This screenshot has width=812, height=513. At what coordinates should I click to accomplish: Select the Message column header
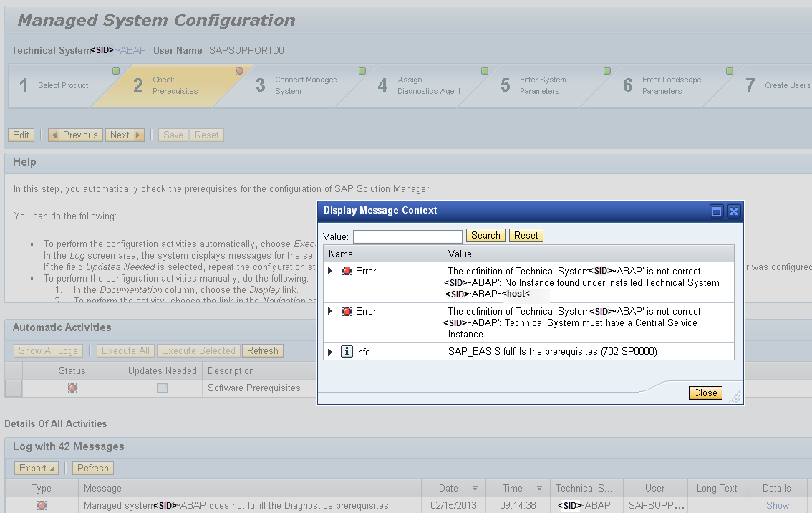(250, 488)
